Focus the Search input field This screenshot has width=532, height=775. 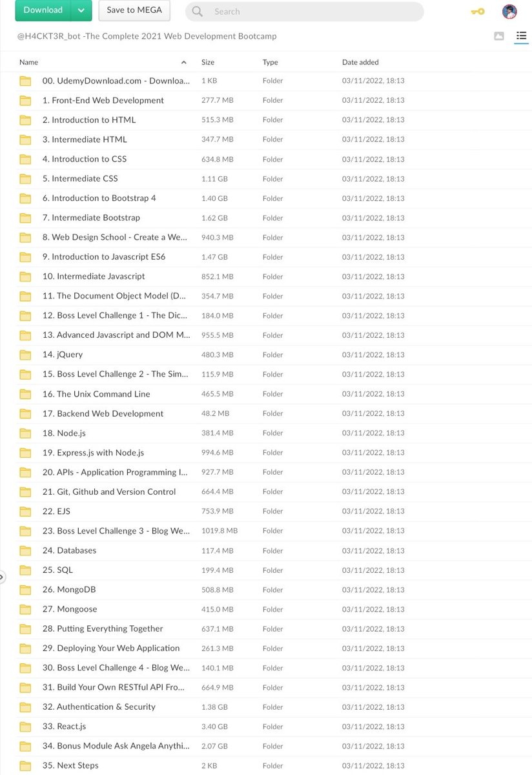pos(304,12)
